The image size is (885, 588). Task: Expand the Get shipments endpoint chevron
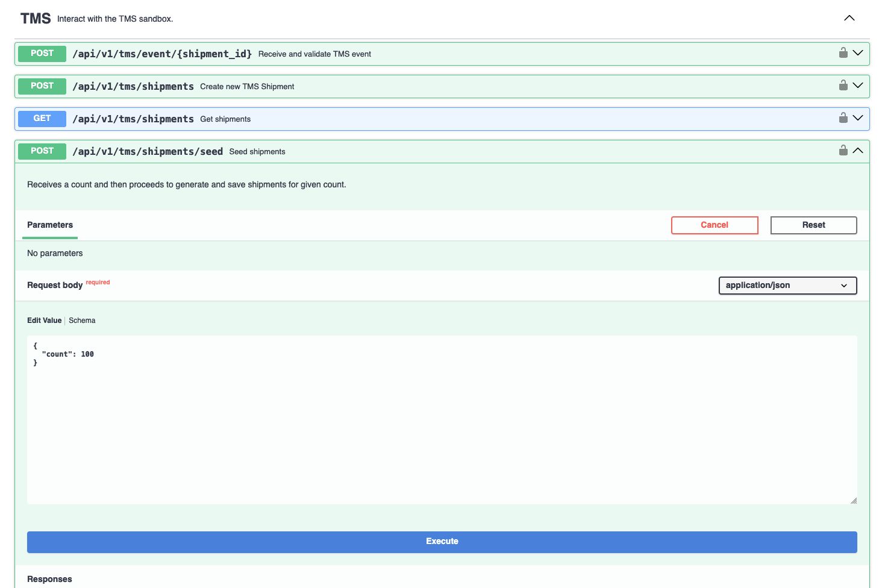[x=858, y=118]
